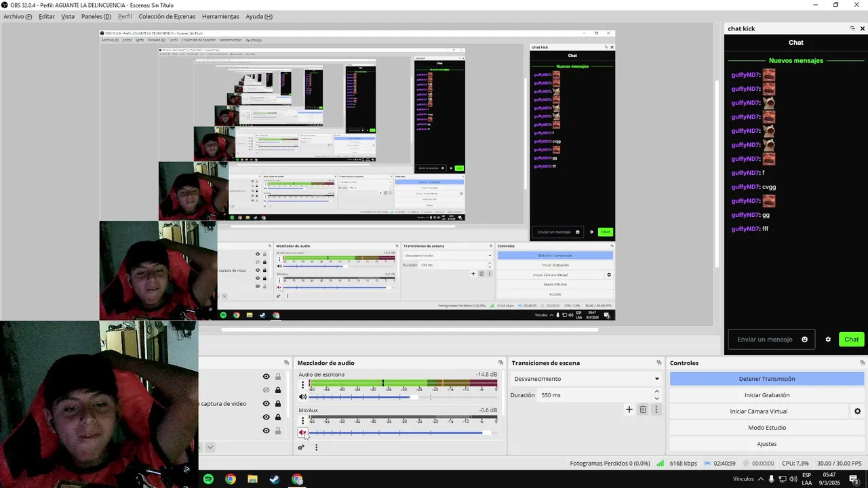
Task: Click Iniciar Grabación button
Action: point(767,395)
